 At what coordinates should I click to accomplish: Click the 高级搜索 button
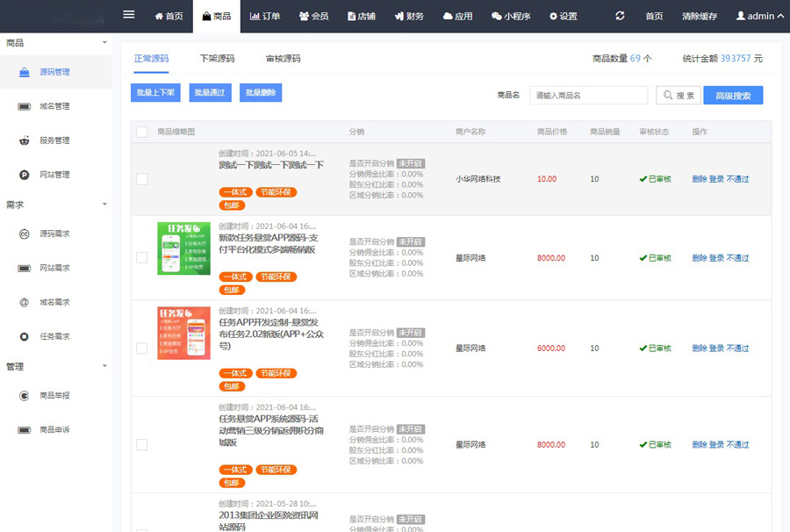coord(732,96)
